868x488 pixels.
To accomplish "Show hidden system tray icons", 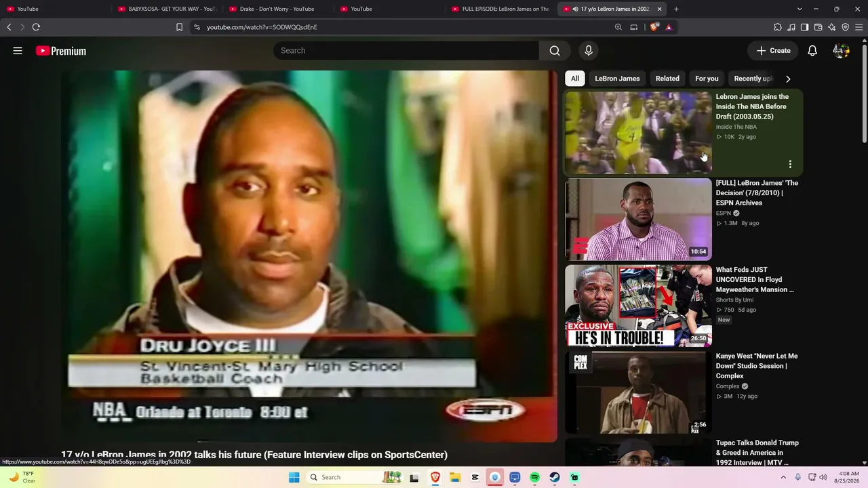I will point(783,477).
